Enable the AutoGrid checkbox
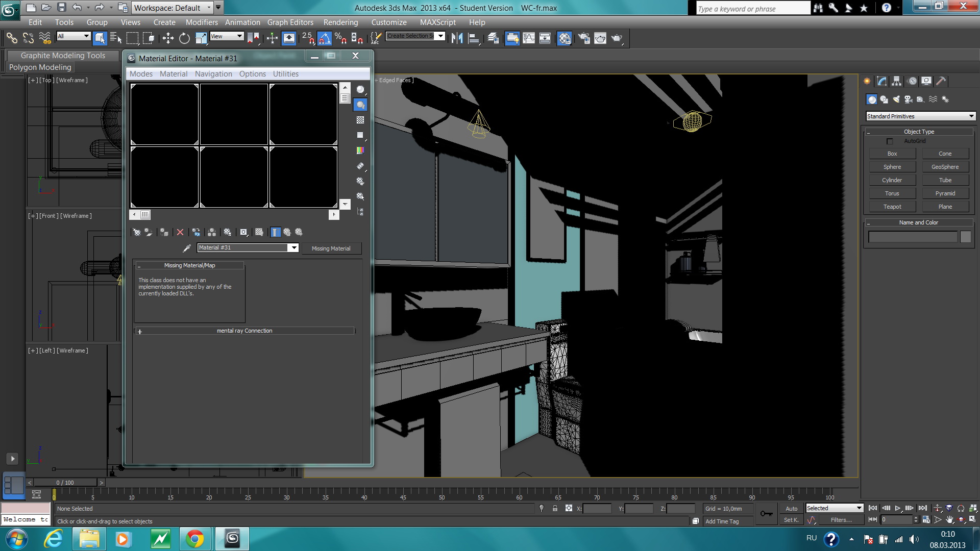 pyautogui.click(x=890, y=141)
